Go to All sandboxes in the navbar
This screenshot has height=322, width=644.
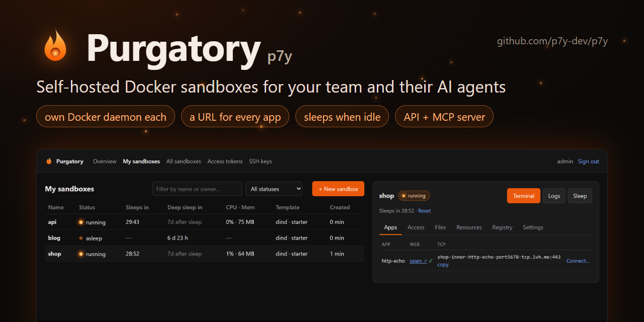(x=184, y=162)
